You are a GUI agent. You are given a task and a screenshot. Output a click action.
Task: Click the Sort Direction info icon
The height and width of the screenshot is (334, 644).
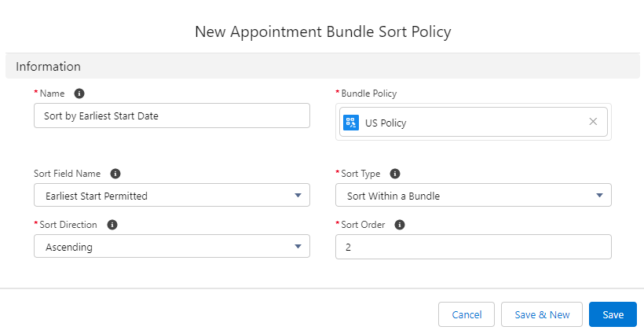pyautogui.click(x=112, y=225)
